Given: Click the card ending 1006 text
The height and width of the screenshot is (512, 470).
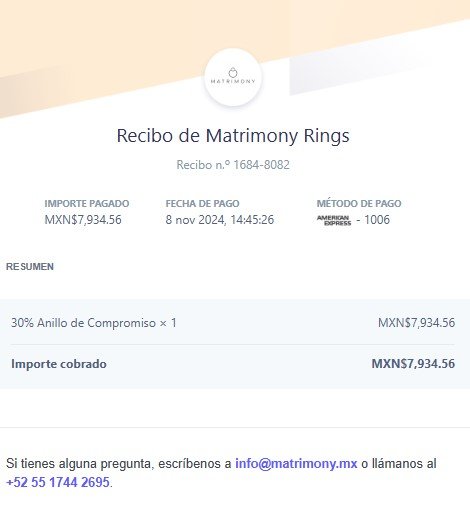Looking at the screenshot, I should click(x=377, y=220).
